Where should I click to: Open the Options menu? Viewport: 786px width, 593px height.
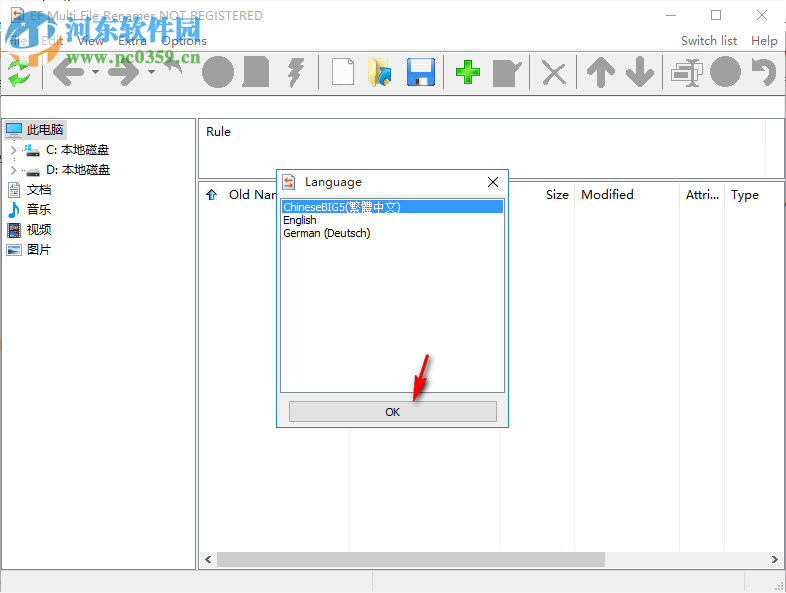tap(184, 41)
